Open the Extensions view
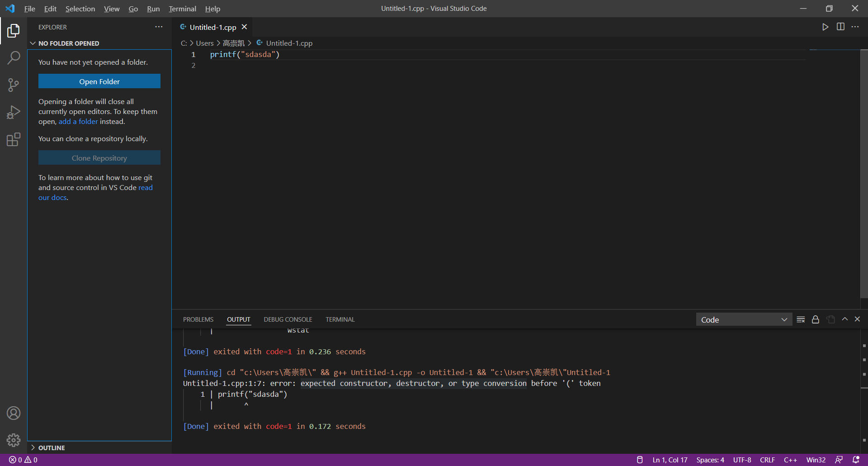This screenshot has width=868, height=466. (x=14, y=139)
